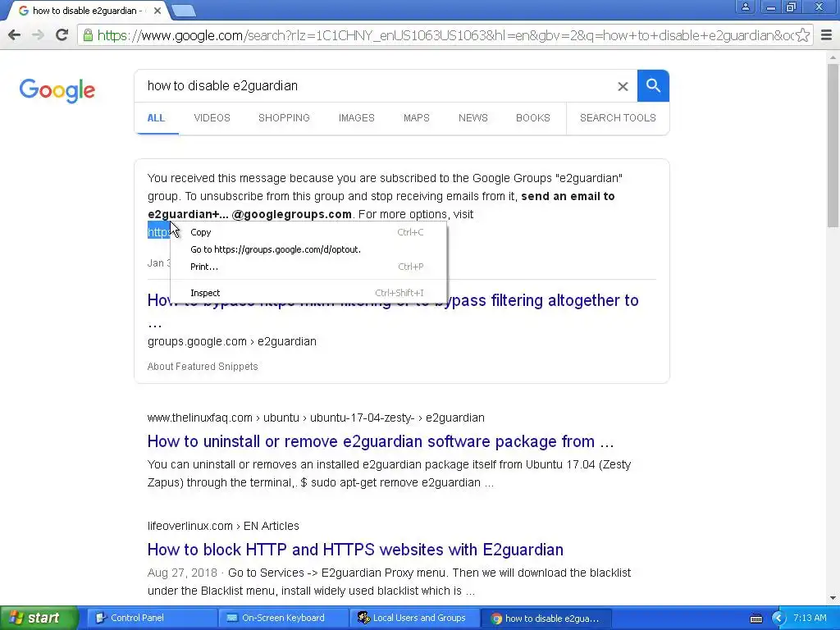Choose Inspect from the context menu
The image size is (840, 630).
tap(308, 293)
